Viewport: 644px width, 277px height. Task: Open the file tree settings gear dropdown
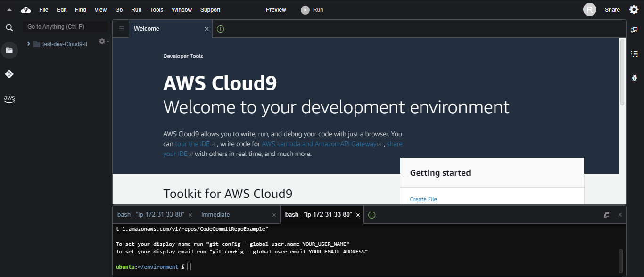[104, 41]
